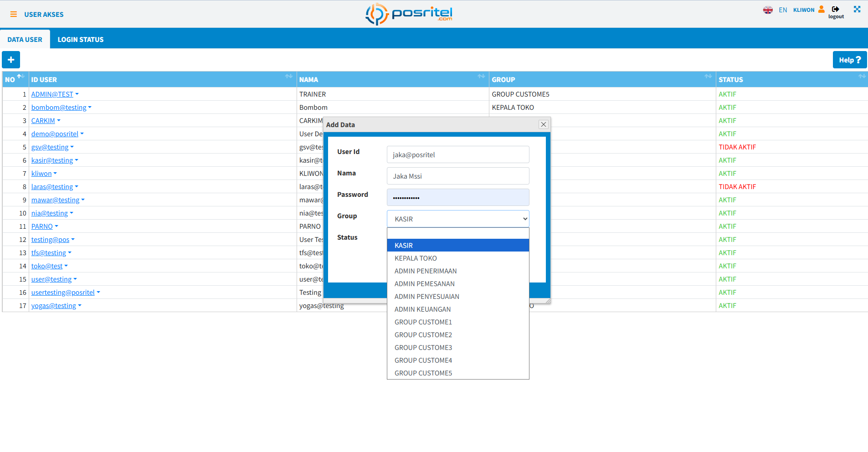Click the plus add user button
The width and height of the screenshot is (868, 452).
[x=11, y=60]
